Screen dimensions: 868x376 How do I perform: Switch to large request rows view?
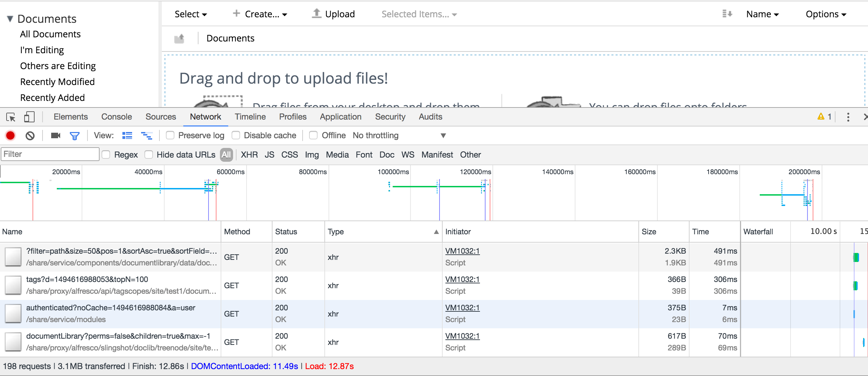click(x=127, y=135)
